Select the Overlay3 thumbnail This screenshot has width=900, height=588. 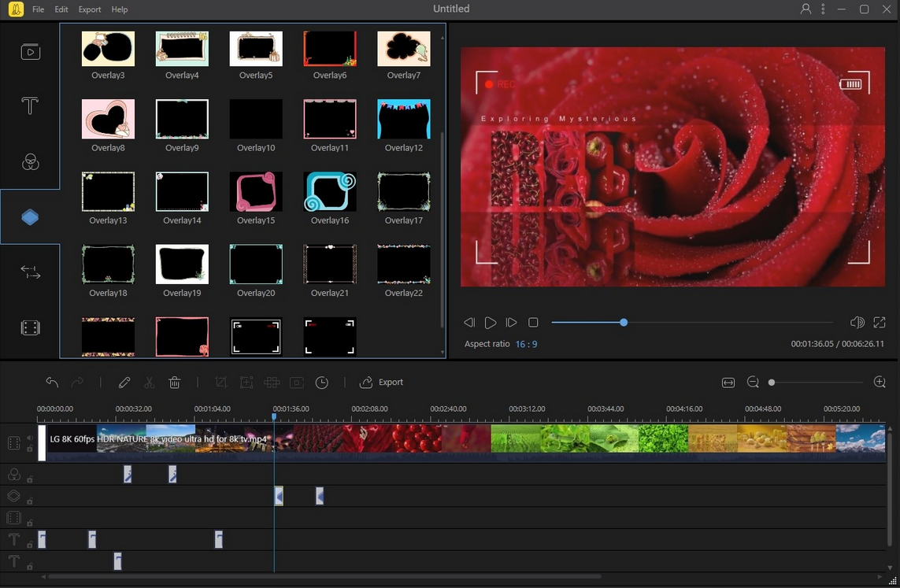108,49
